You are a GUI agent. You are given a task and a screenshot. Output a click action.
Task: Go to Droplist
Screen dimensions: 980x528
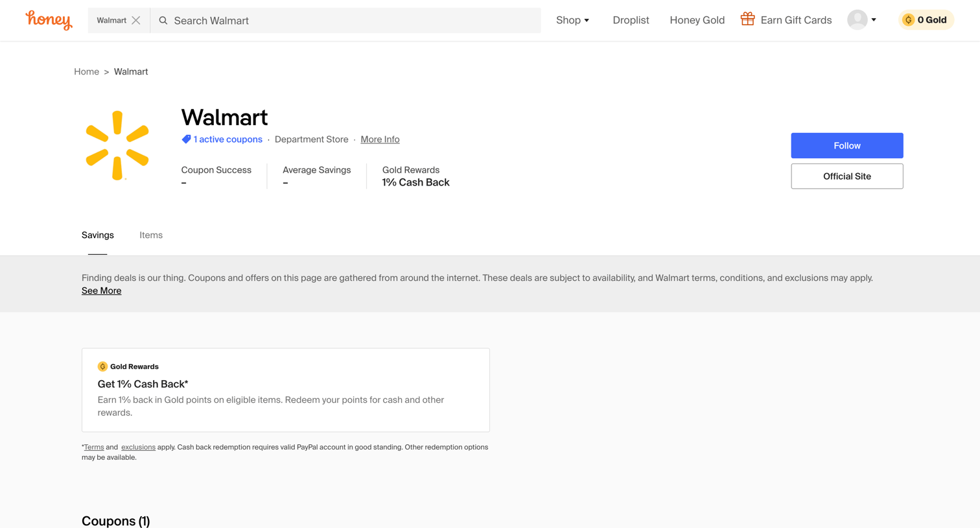tap(631, 20)
